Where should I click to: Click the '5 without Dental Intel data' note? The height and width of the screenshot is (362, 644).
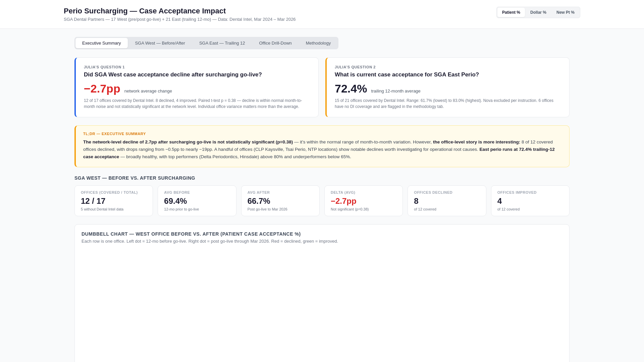[102, 209]
